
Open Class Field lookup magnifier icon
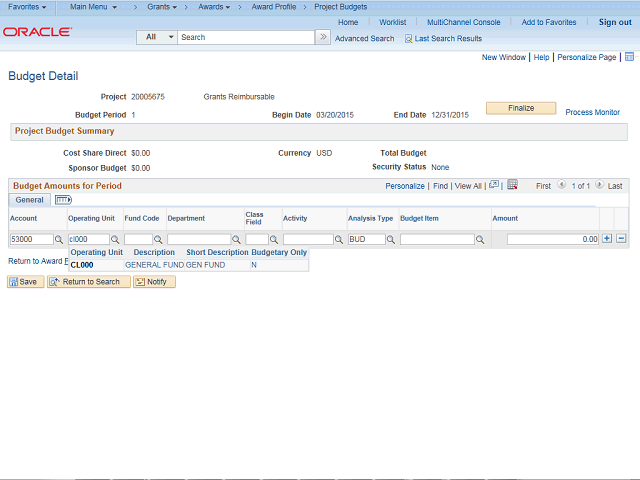274,240
